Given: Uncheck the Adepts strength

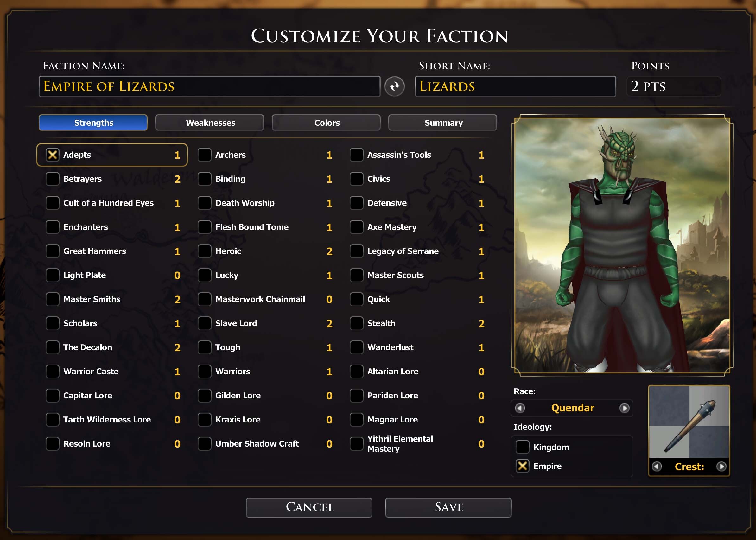Looking at the screenshot, I should [53, 155].
